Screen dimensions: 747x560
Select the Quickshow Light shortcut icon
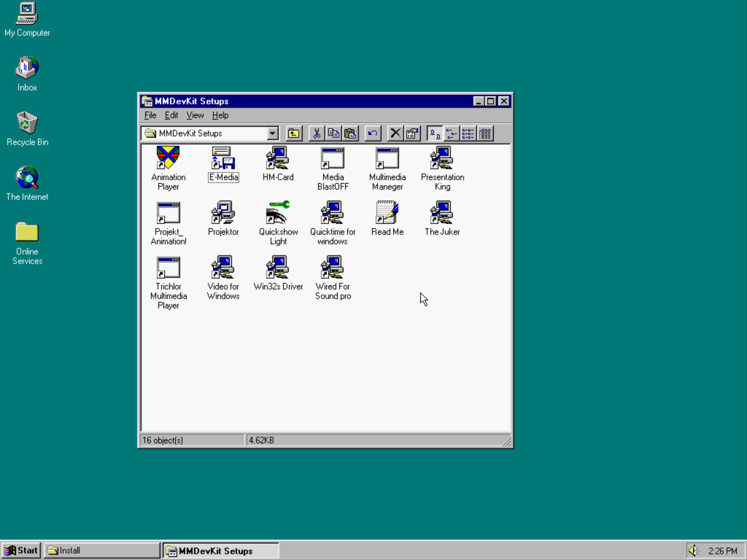278,213
